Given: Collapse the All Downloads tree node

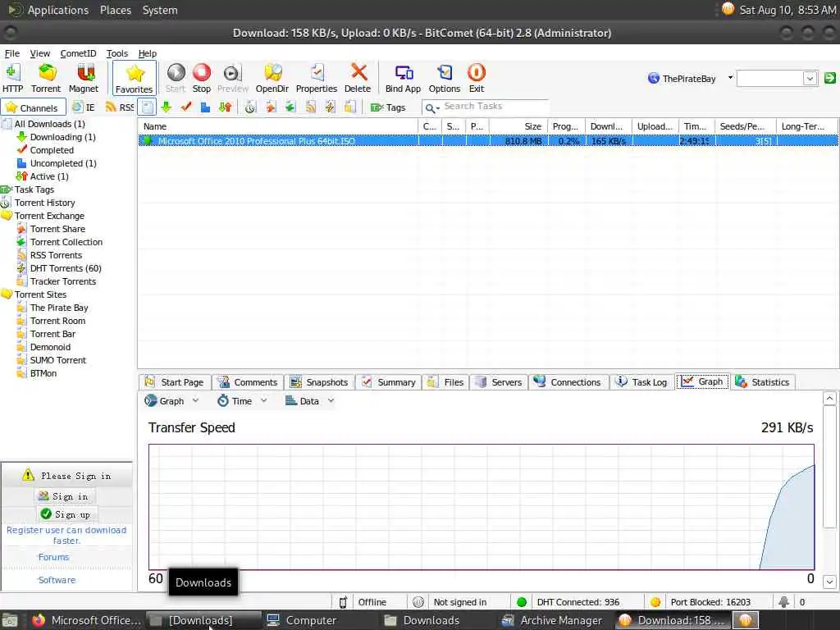Looking at the screenshot, I should coord(7,125).
